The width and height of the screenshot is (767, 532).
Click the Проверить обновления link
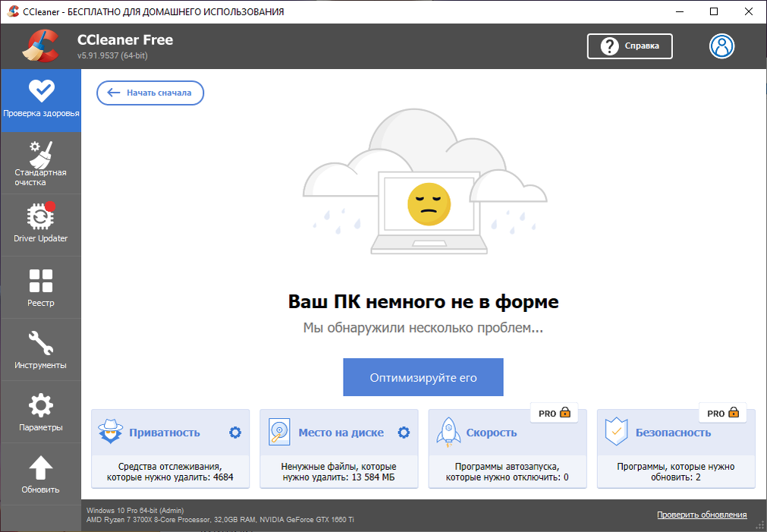[x=702, y=515]
